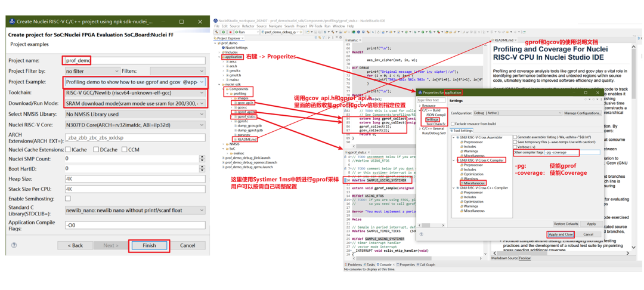Click the Apply button in Properties
Screen dimensions: 644x290
pos(592,224)
